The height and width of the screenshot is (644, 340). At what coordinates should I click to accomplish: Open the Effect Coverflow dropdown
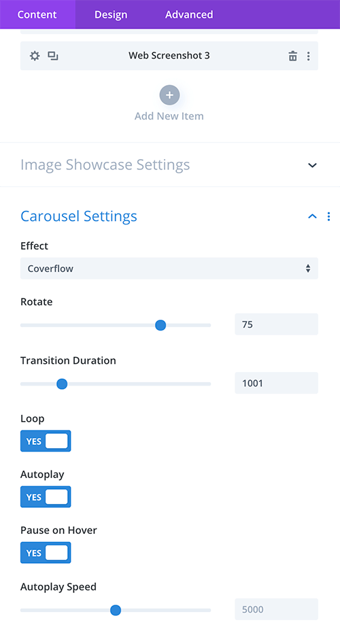click(x=169, y=269)
